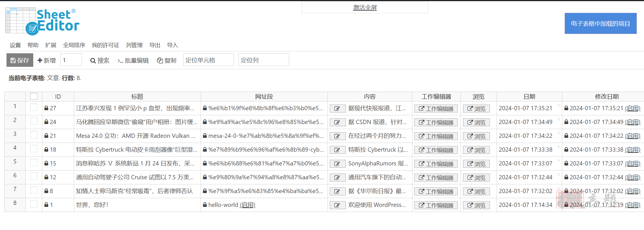The height and width of the screenshot is (230, 644).
Task: Open the 全局排序 menu
Action: tap(74, 45)
